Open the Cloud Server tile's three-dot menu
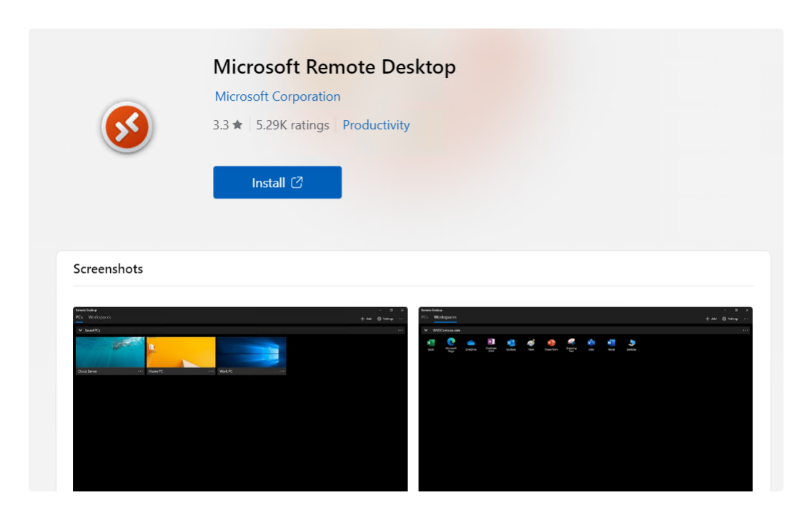Viewport: 812px width, 520px height. point(140,371)
